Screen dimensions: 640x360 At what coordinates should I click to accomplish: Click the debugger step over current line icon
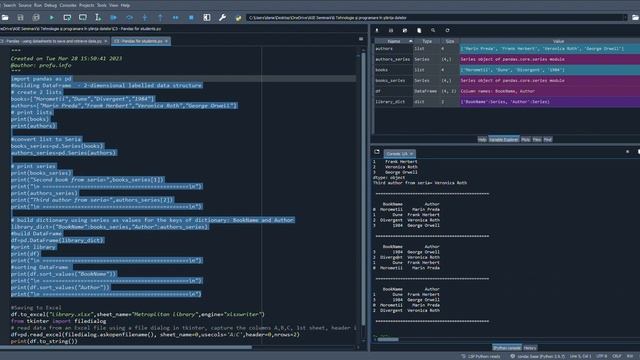point(129,18)
